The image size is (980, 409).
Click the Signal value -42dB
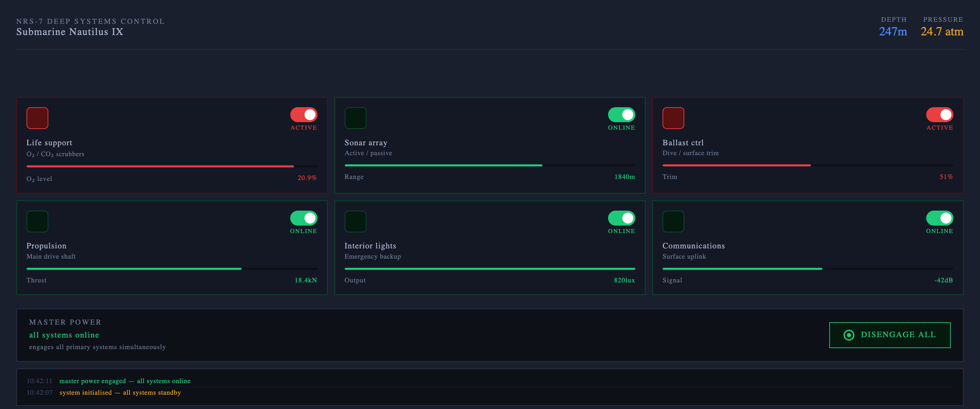[x=943, y=280]
